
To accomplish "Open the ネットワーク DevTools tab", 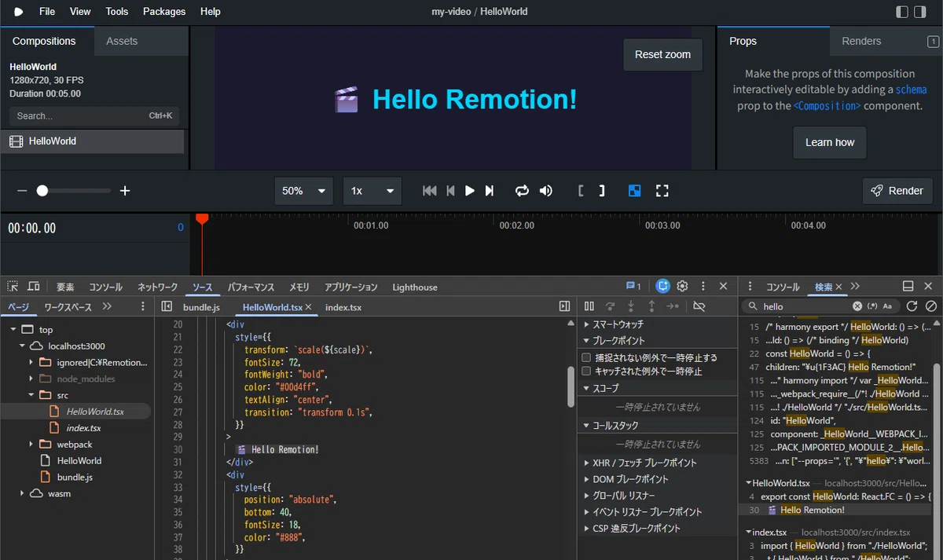I will (x=157, y=287).
